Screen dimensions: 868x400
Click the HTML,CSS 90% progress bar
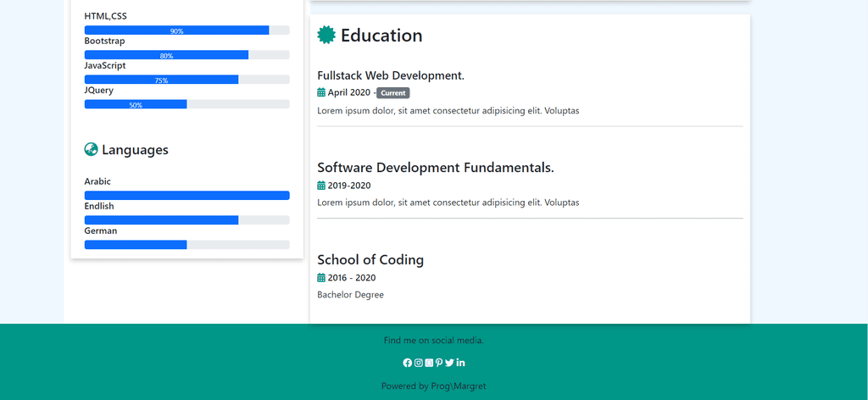pyautogui.click(x=187, y=31)
